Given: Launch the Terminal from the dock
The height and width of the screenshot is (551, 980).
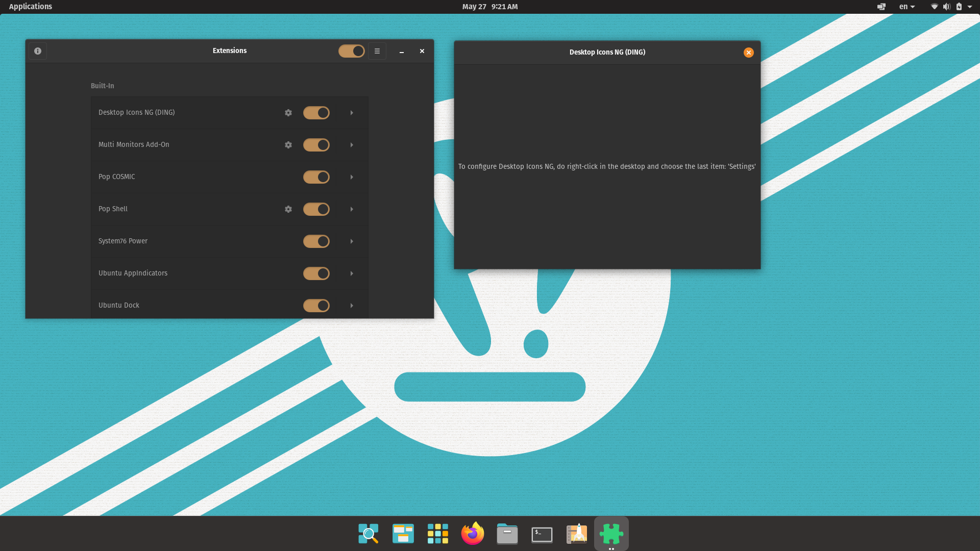Looking at the screenshot, I should point(542,534).
